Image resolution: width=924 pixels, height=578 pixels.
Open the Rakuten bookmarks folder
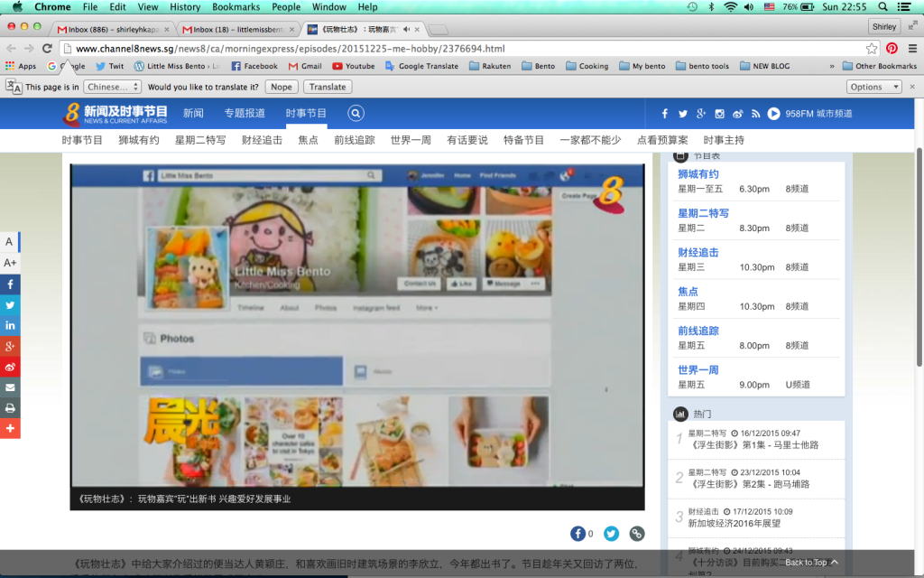490,66
